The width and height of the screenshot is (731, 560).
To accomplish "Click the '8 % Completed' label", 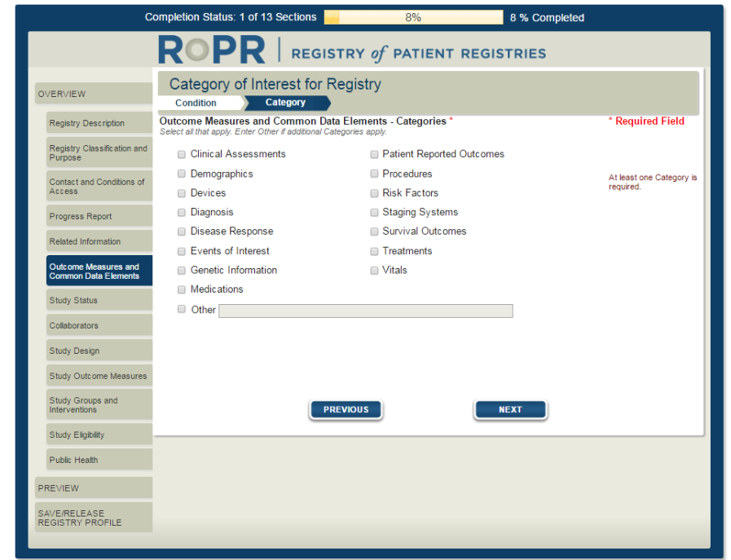I will point(547,18).
